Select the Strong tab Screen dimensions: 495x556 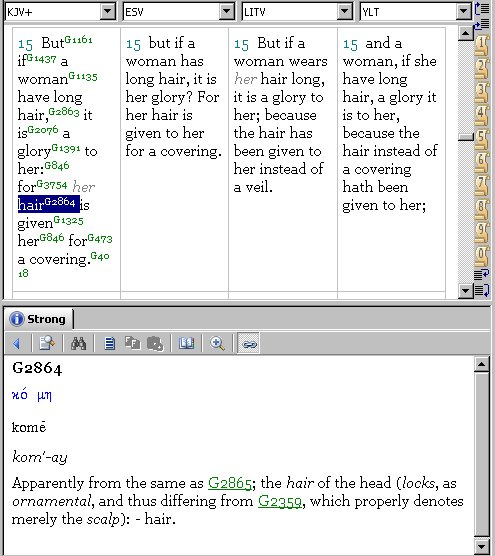pyautogui.click(x=39, y=319)
